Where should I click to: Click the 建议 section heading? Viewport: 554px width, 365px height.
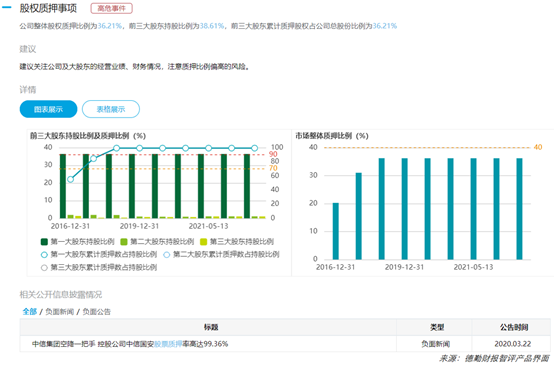[28, 49]
